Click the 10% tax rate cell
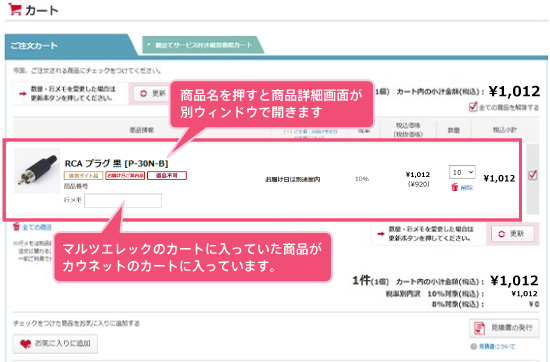Viewport: 550px width, 362px height. click(362, 179)
